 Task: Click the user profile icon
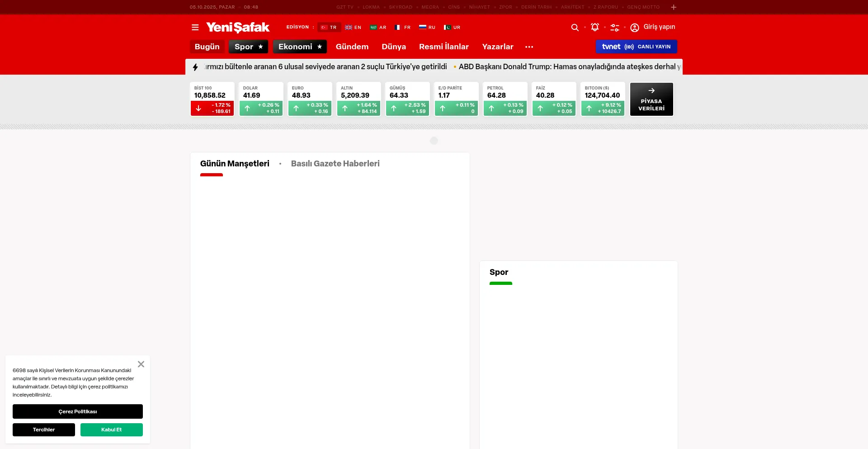point(635,28)
